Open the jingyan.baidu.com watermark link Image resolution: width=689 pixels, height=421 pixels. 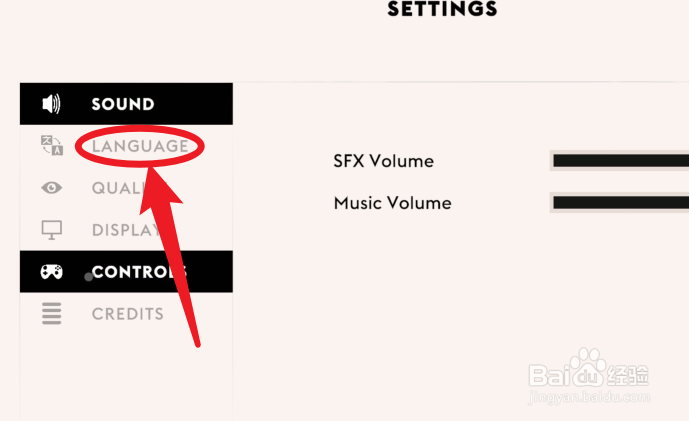[589, 397]
